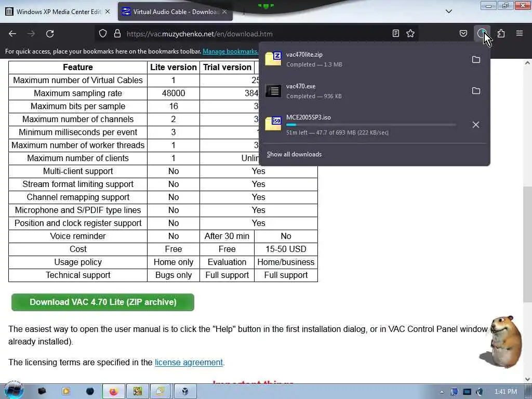532x399 pixels.
Task: Open the list all tabs dropdown
Action: (448, 11)
